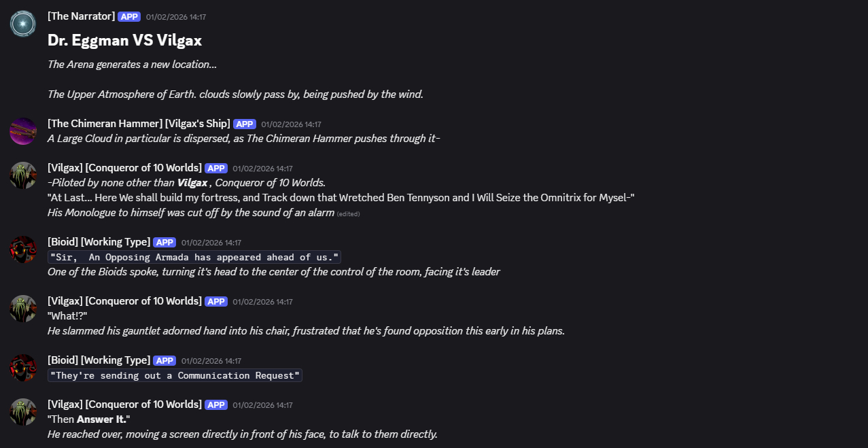Image resolution: width=868 pixels, height=448 pixels.
Task: Open [The Narrator] username profile
Action: point(81,16)
